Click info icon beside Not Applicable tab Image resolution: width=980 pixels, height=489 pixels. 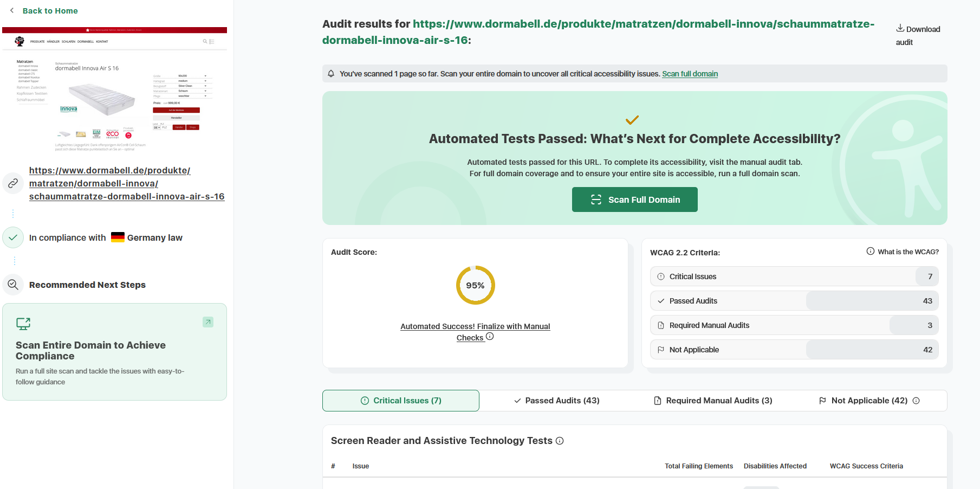(916, 401)
